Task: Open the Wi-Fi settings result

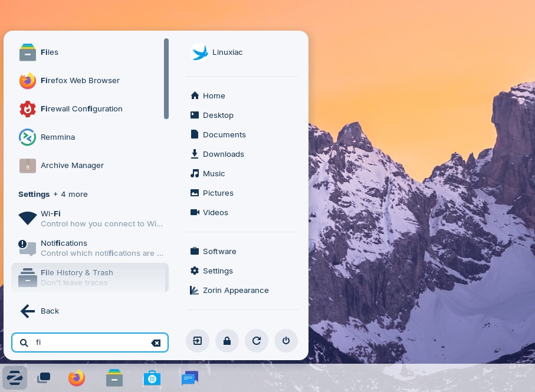Action: 90,219
